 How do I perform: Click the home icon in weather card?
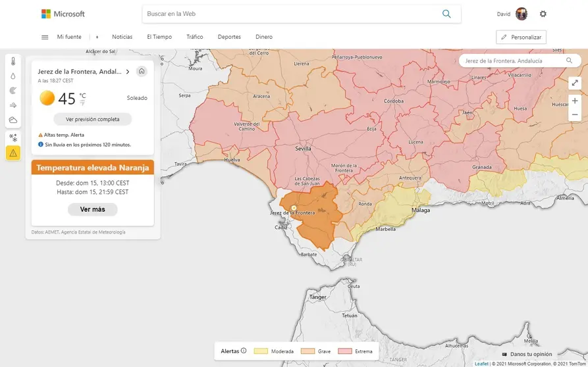[x=142, y=72]
